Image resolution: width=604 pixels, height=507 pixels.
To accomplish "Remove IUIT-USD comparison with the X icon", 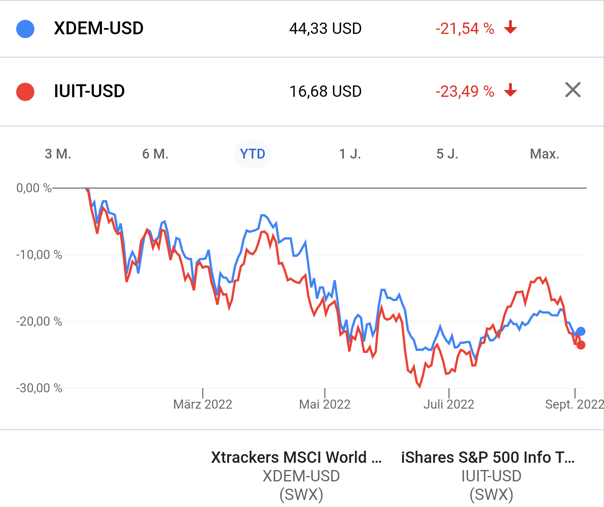I will (x=572, y=91).
